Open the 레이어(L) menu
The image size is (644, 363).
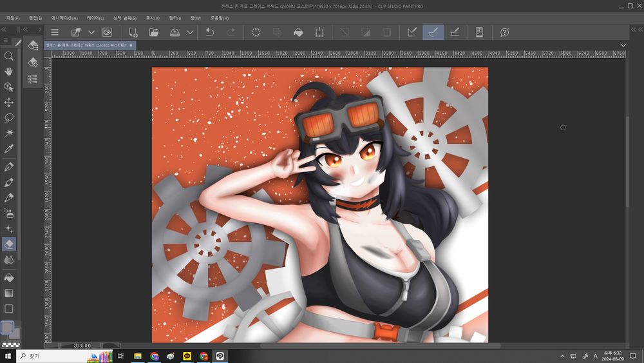95,18
